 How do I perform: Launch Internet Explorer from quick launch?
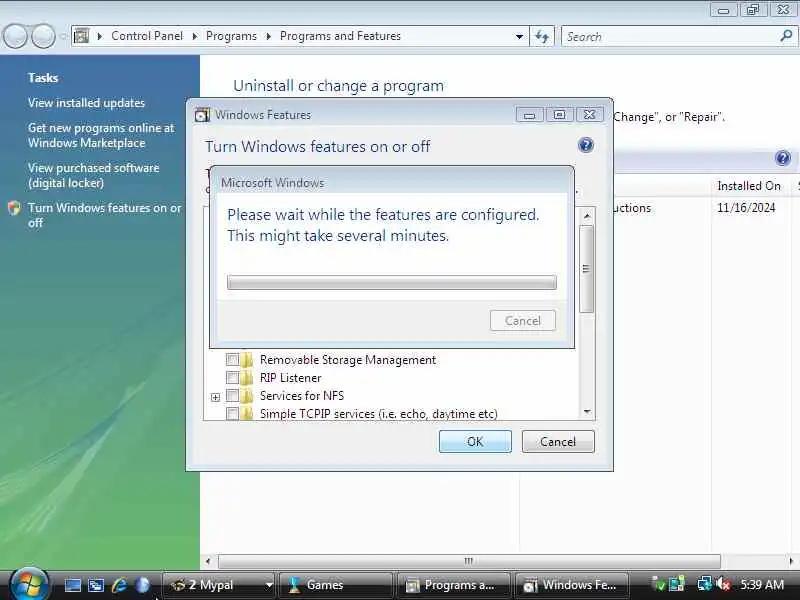point(119,585)
